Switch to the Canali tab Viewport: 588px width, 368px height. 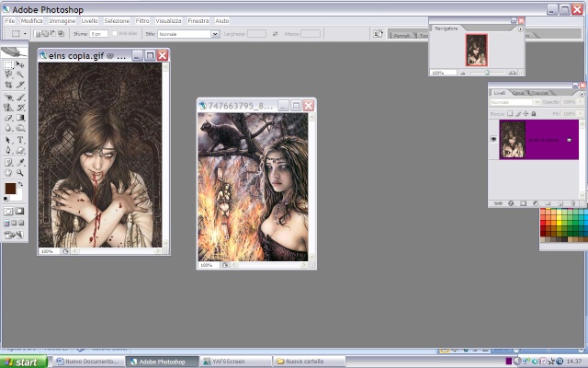pos(518,93)
